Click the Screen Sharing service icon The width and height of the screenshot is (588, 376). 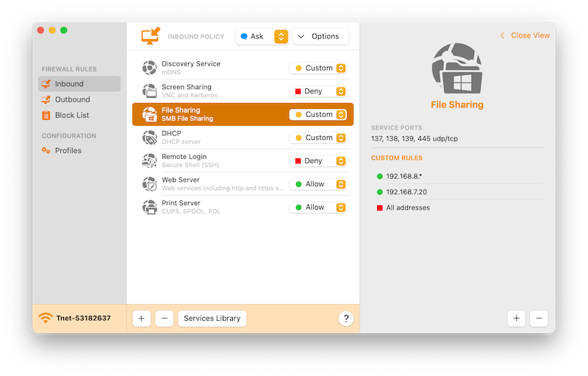(x=149, y=91)
